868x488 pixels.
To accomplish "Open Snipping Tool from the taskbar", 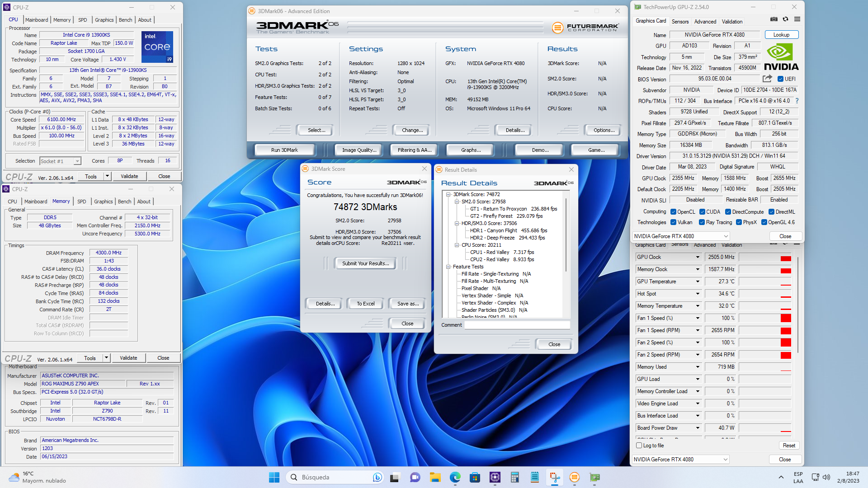I will point(555,477).
